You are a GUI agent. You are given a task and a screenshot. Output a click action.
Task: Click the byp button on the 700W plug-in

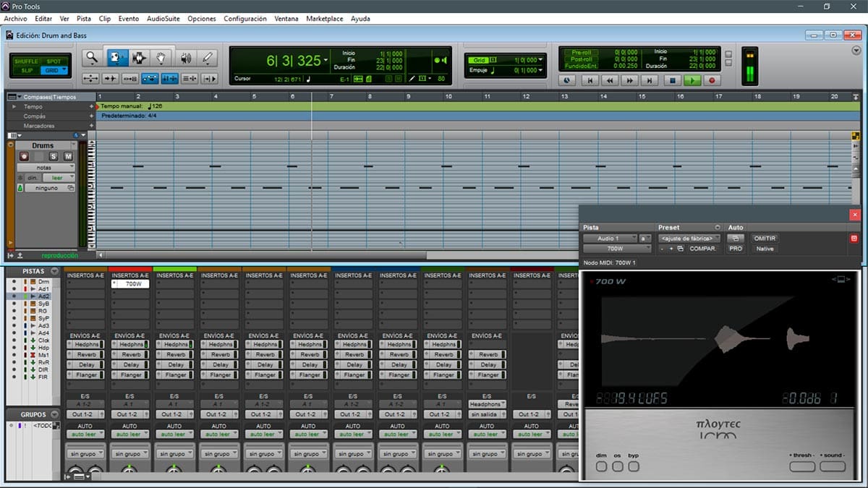[634, 466]
